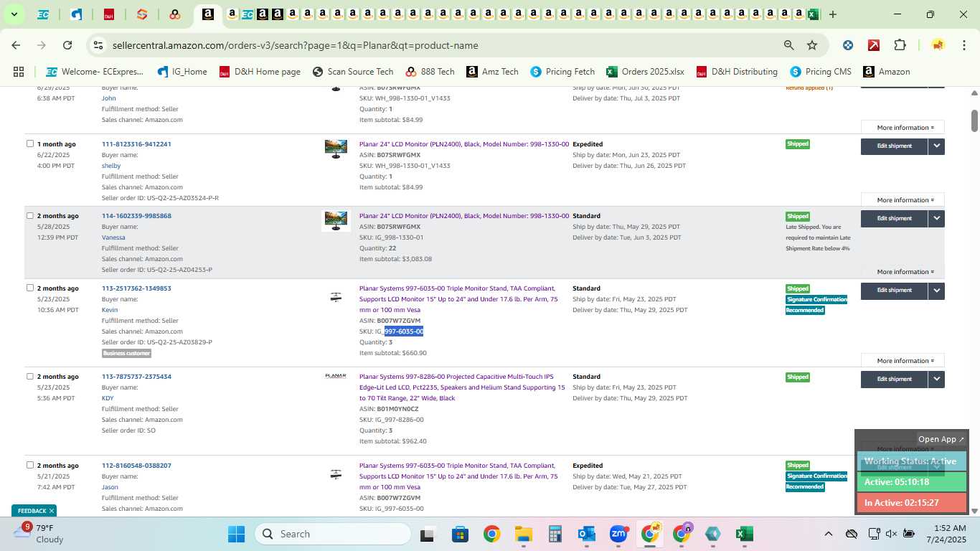Open browser extensions puzzle icon
The height and width of the screenshot is (551, 980).
click(x=900, y=45)
